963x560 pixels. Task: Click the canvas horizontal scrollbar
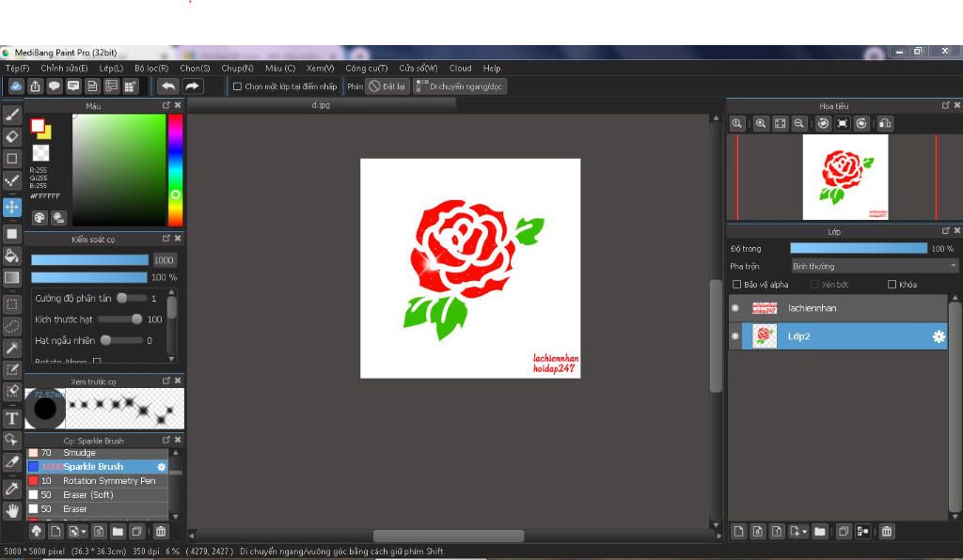click(449, 536)
